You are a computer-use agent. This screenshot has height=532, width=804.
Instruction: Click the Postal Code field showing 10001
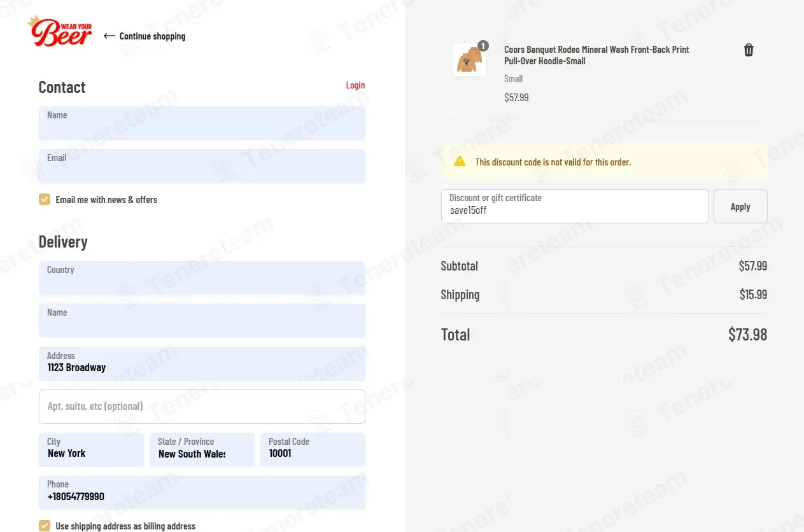(x=313, y=450)
